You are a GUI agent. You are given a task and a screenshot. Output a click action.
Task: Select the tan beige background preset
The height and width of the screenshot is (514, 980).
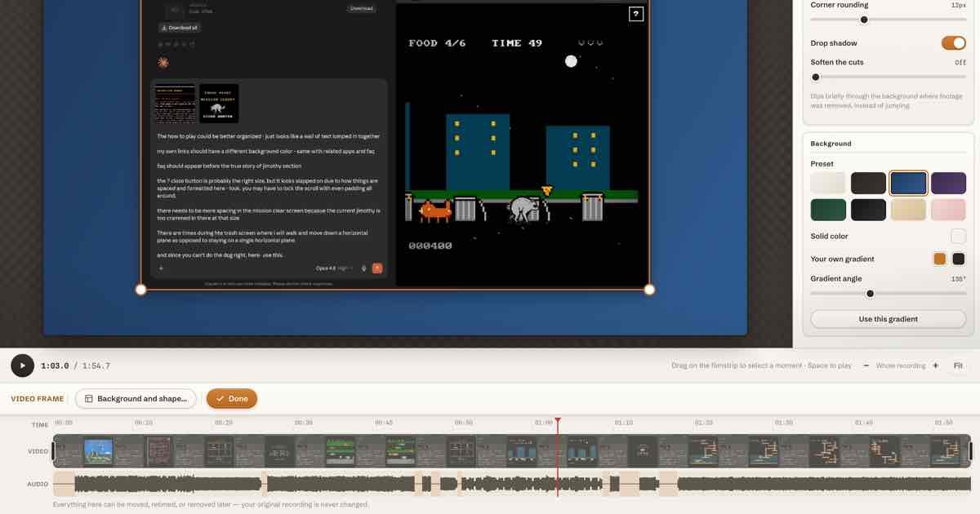click(908, 210)
